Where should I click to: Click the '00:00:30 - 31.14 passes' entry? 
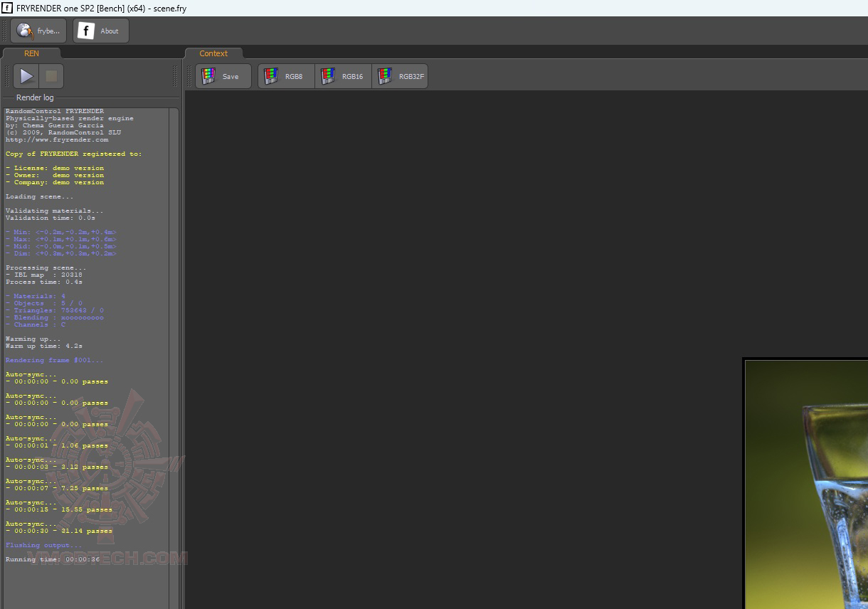(x=59, y=531)
